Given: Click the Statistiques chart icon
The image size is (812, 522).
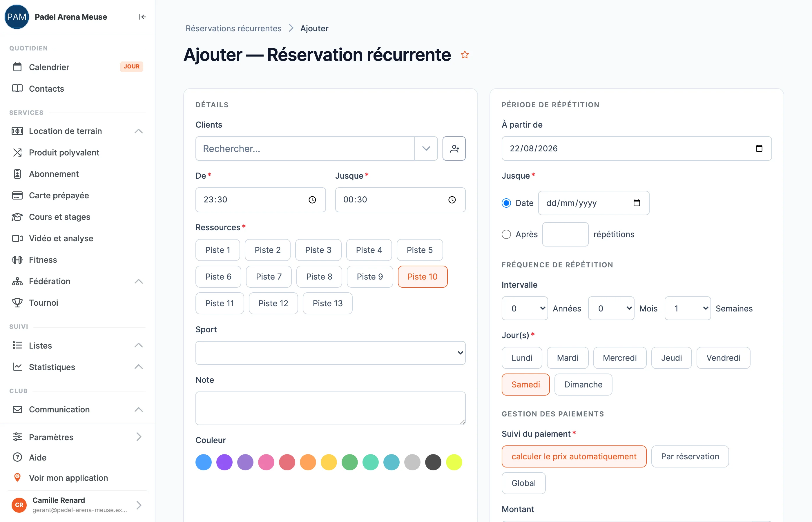Looking at the screenshot, I should (17, 367).
